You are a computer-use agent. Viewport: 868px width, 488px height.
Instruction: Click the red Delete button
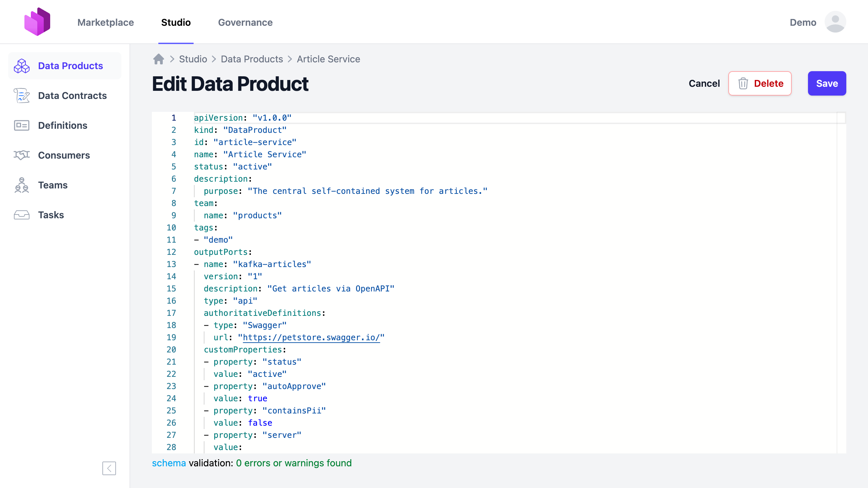pyautogui.click(x=760, y=83)
